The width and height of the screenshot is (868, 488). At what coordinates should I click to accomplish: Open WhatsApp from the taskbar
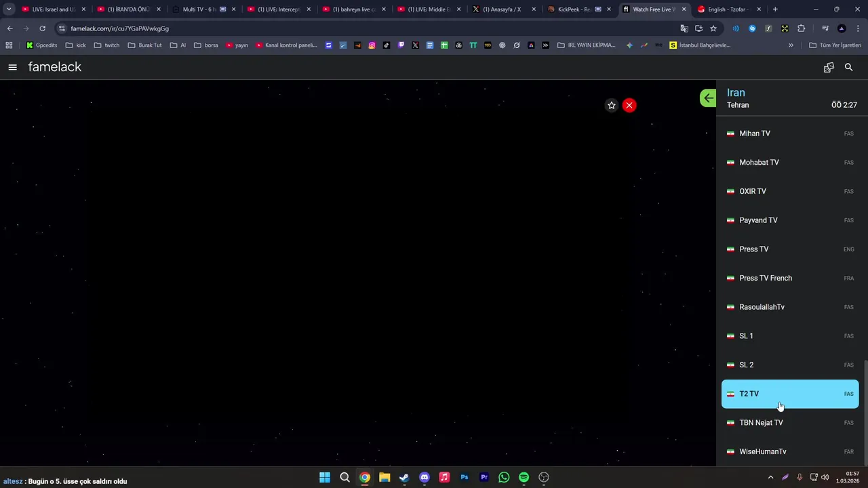click(x=504, y=477)
